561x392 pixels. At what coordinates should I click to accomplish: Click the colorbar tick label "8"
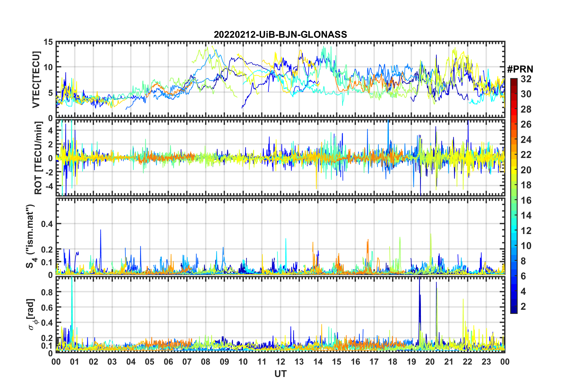(523, 261)
